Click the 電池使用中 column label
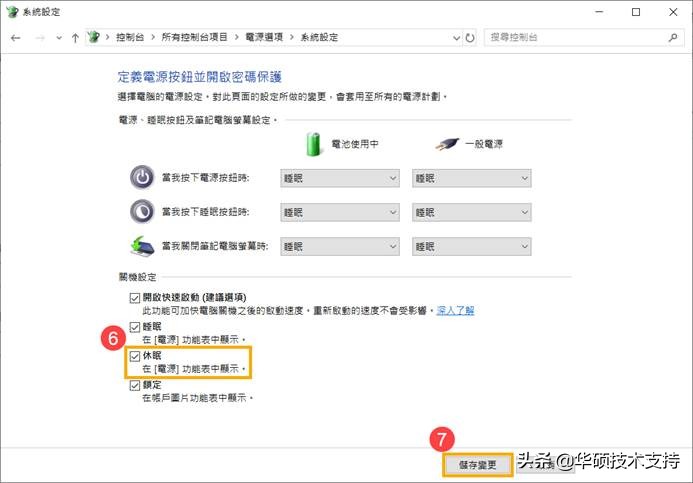The height and width of the screenshot is (483, 693). pos(355,144)
